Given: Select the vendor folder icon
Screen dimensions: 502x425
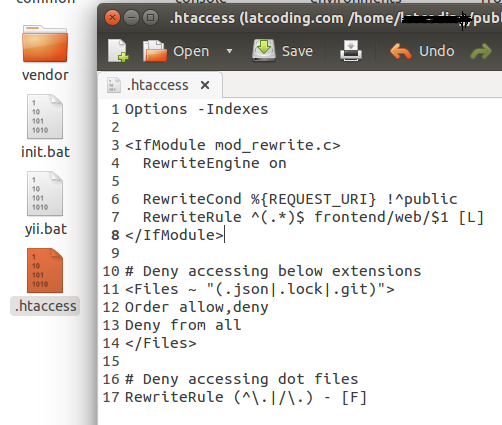Looking at the screenshot, I should pos(45,44).
